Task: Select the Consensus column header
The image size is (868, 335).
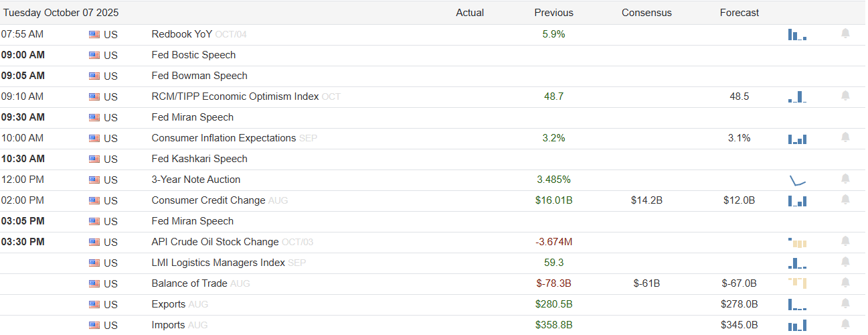Action: pyautogui.click(x=646, y=13)
